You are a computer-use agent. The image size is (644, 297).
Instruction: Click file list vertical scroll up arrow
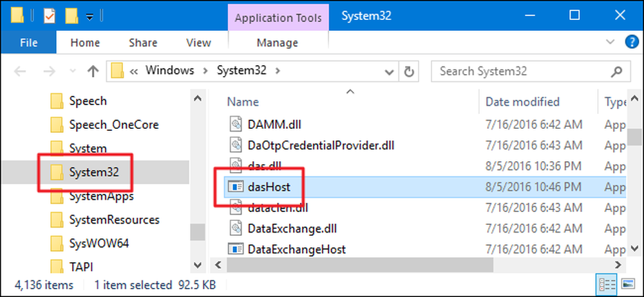[634, 99]
